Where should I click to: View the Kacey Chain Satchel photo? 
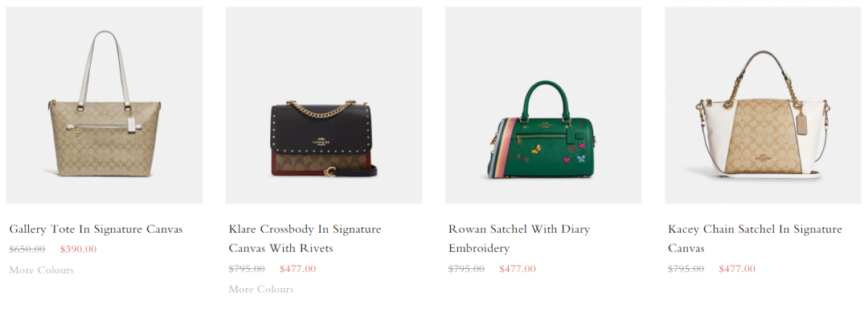[763, 105]
